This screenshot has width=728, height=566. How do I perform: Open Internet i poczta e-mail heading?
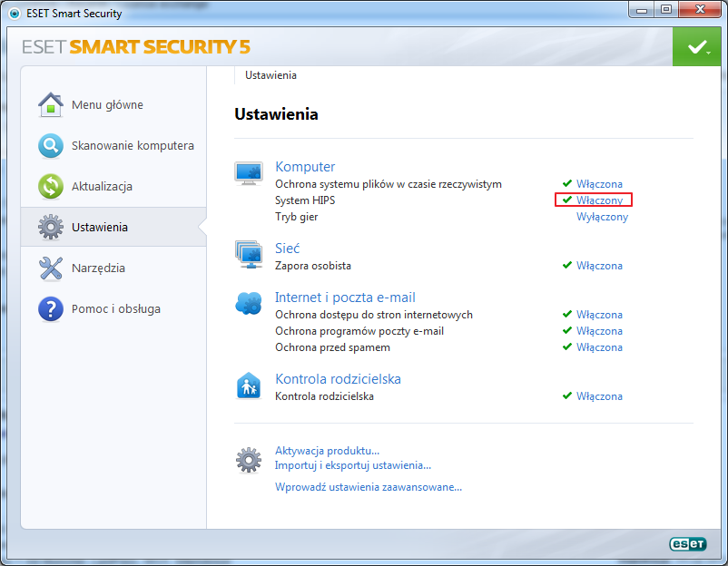(x=345, y=298)
